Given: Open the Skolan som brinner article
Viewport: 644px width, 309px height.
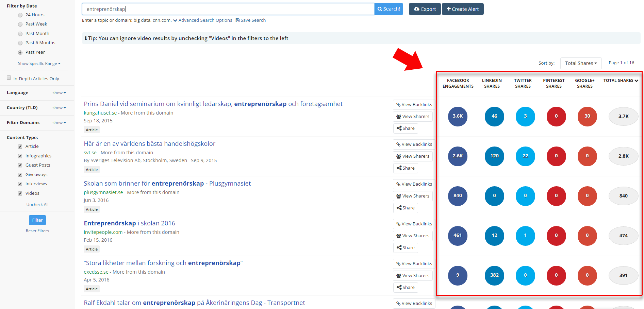Looking at the screenshot, I should (167, 184).
